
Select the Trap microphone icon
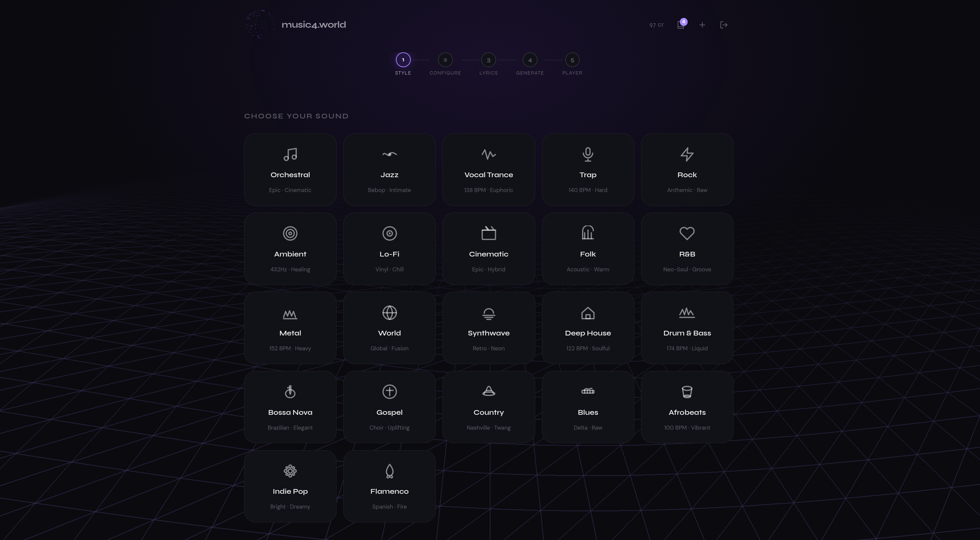click(588, 154)
